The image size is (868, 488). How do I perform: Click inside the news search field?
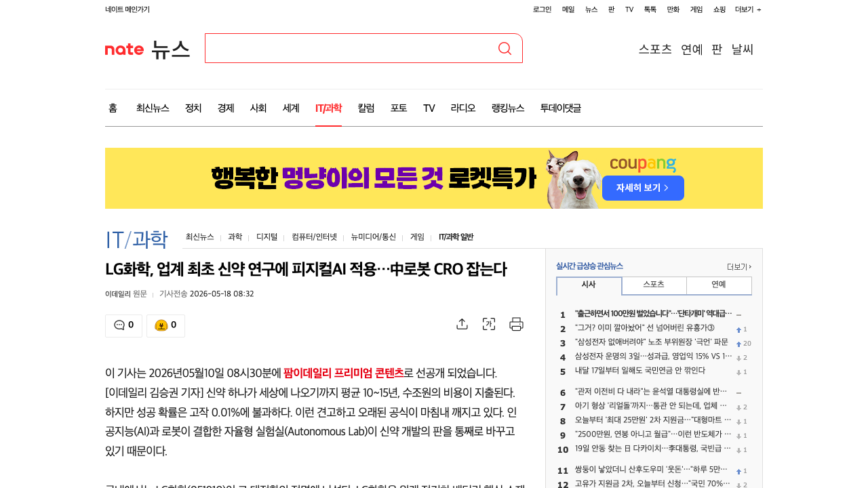351,48
